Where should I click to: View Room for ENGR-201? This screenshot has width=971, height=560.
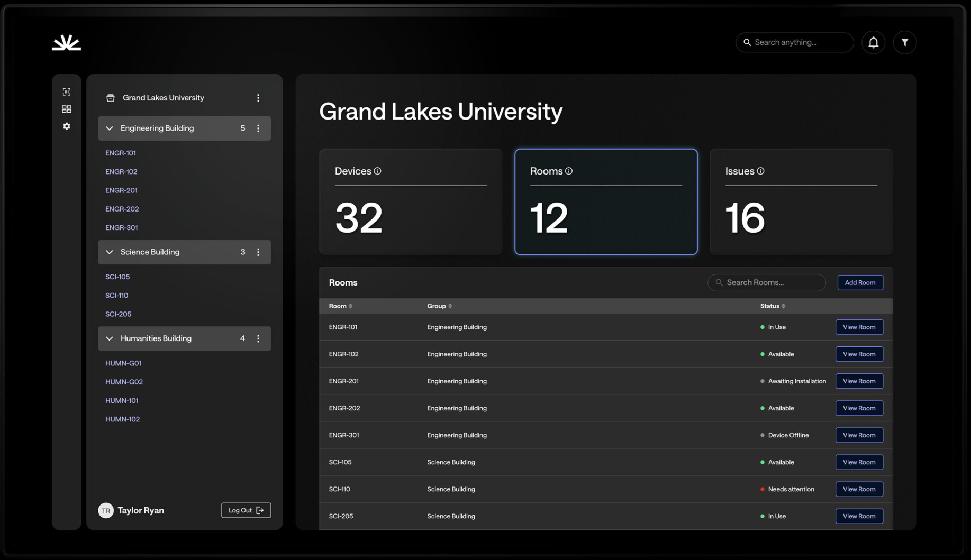(859, 381)
